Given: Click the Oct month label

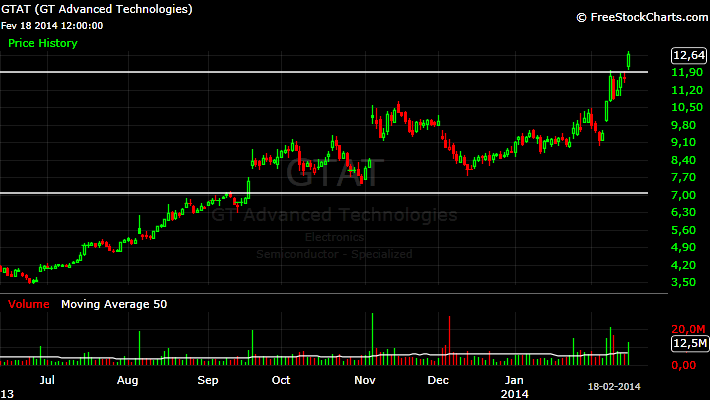Looking at the screenshot, I should (281, 380).
